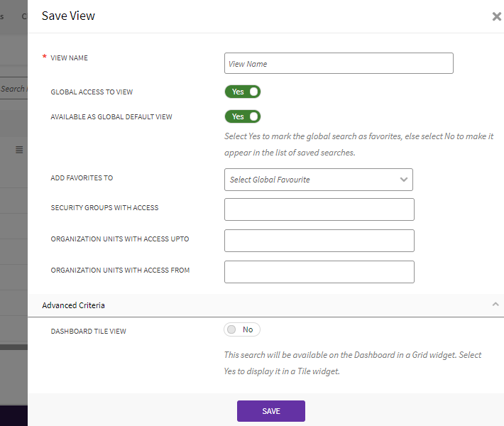Click the Save View dialog title
The height and width of the screenshot is (426, 504).
point(68,16)
